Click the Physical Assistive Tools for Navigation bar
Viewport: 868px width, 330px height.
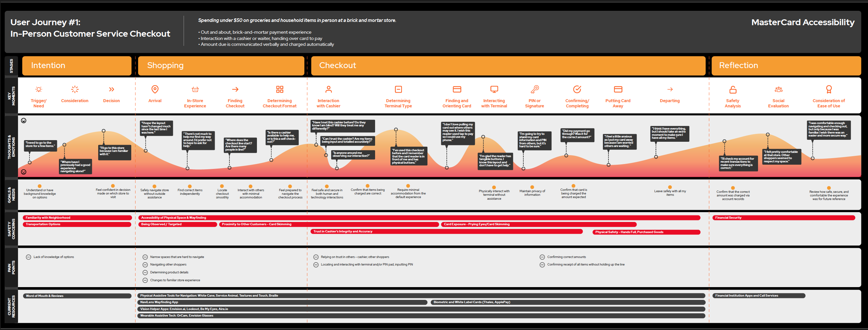(x=421, y=296)
